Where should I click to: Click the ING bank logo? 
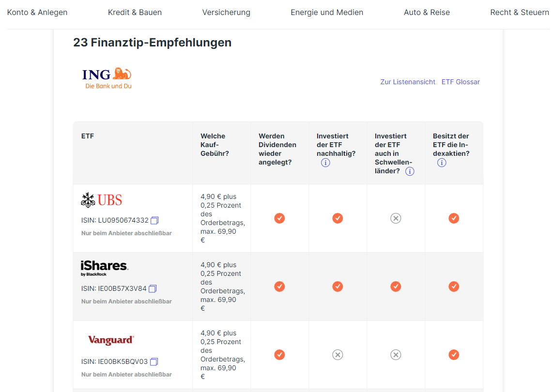(107, 78)
